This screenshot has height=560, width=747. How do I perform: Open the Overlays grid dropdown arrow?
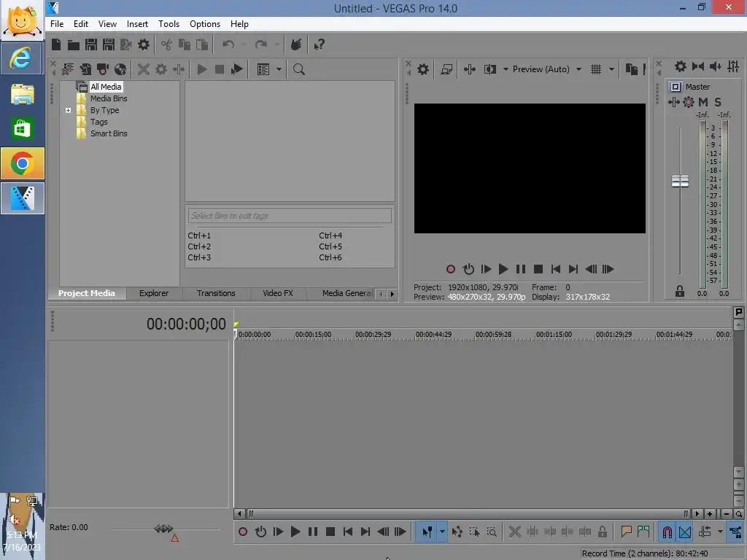click(x=611, y=69)
